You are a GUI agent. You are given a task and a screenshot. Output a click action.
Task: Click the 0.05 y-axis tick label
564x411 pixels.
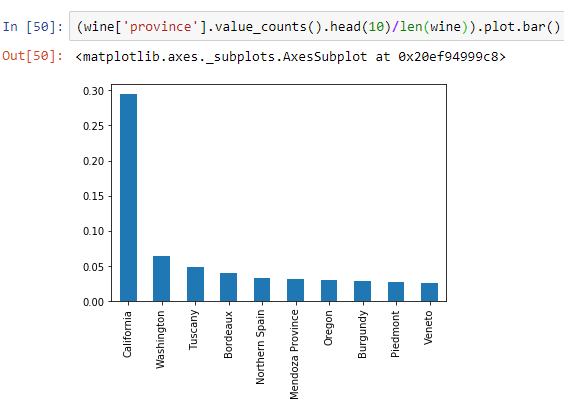point(94,267)
